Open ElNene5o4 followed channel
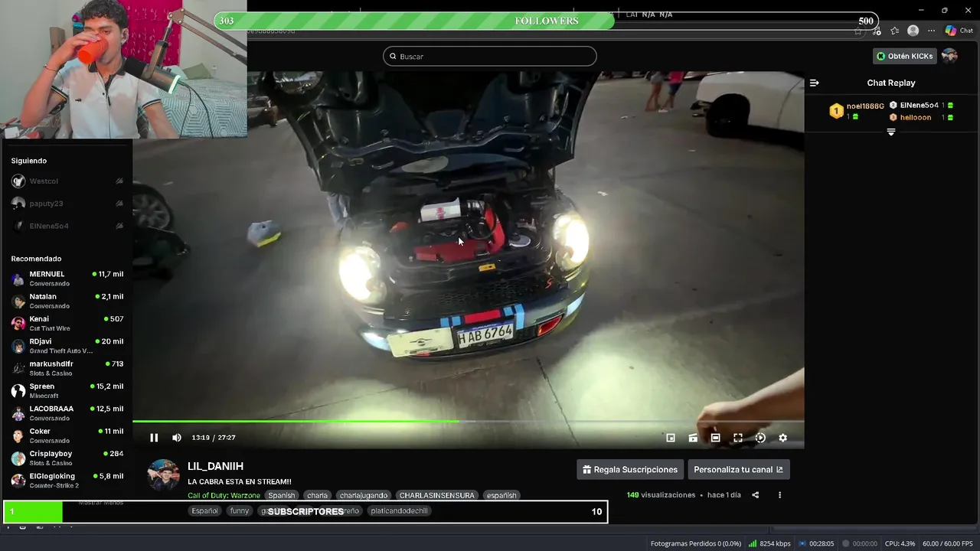980x551 pixels. click(67, 226)
